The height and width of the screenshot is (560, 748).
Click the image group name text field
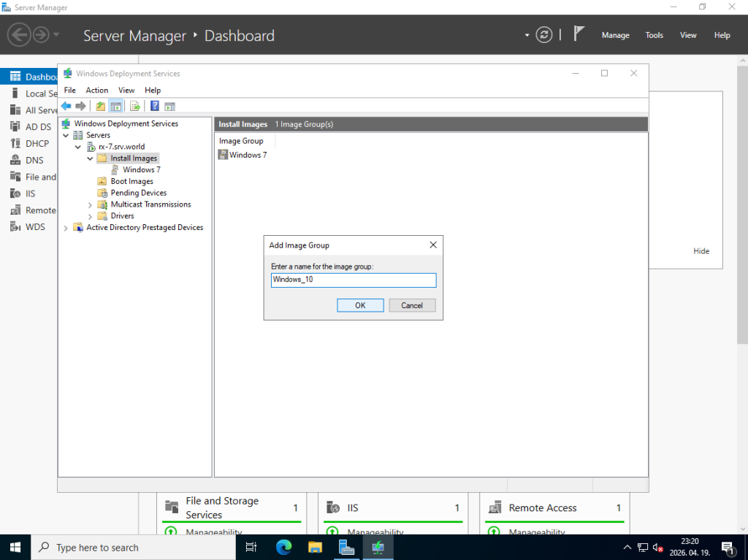pyautogui.click(x=354, y=280)
